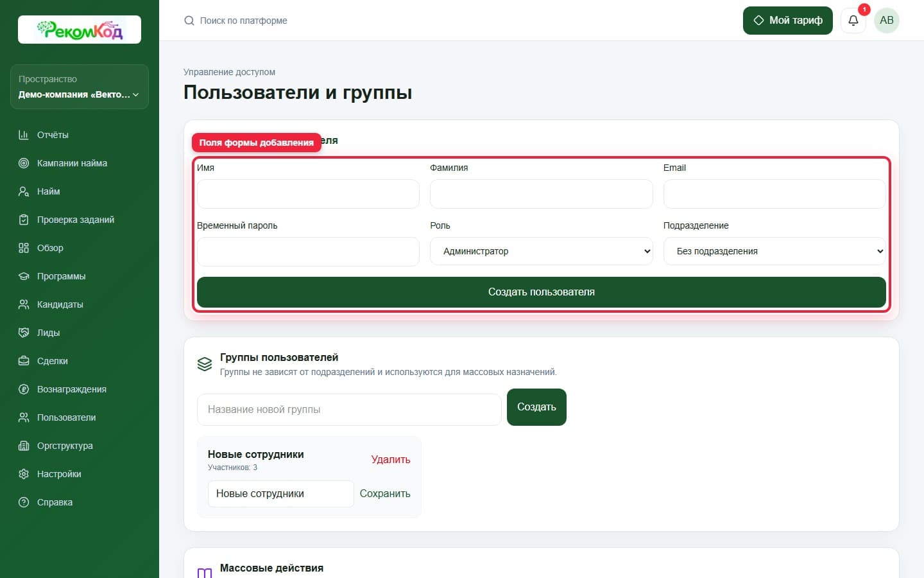Open the Подразделение dropdown
This screenshot has height=578, width=924.
(x=774, y=251)
